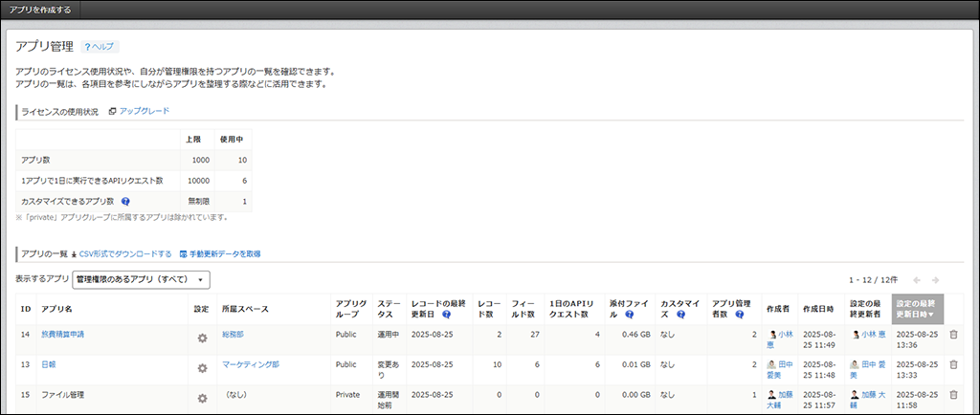Click the レコード数 column header
The image size is (980, 415).
click(x=487, y=309)
